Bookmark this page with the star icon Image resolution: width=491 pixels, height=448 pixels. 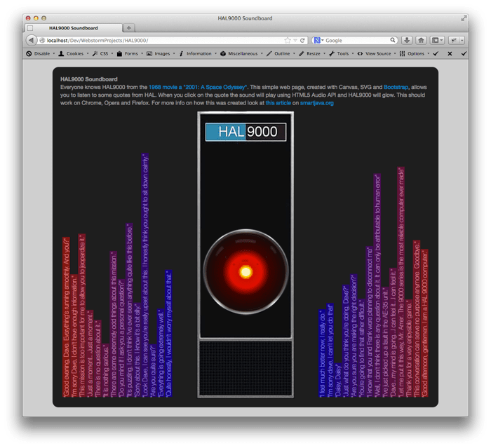point(287,41)
